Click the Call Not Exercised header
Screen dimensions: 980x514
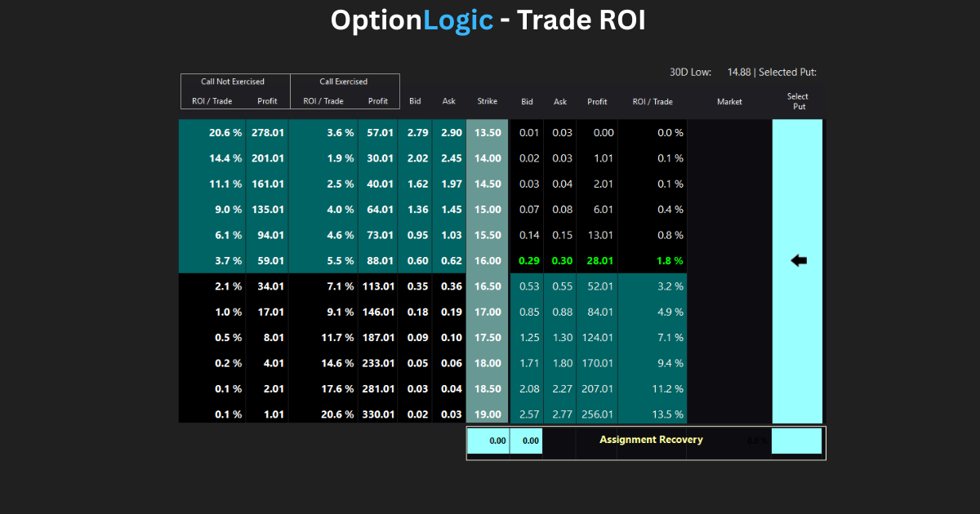(233, 82)
